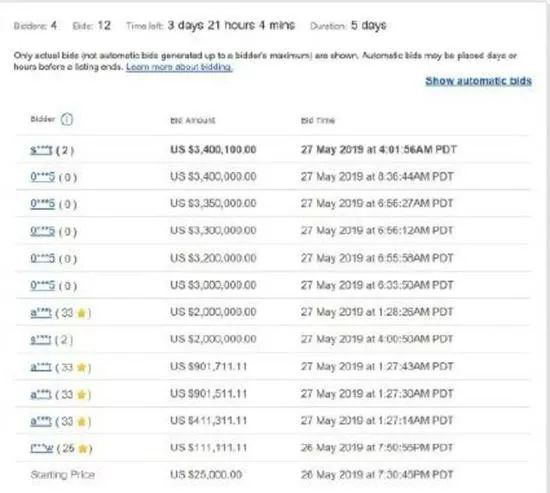This screenshot has height=493, width=550.
Task: Open Learn more about bidding link
Action: (x=179, y=67)
